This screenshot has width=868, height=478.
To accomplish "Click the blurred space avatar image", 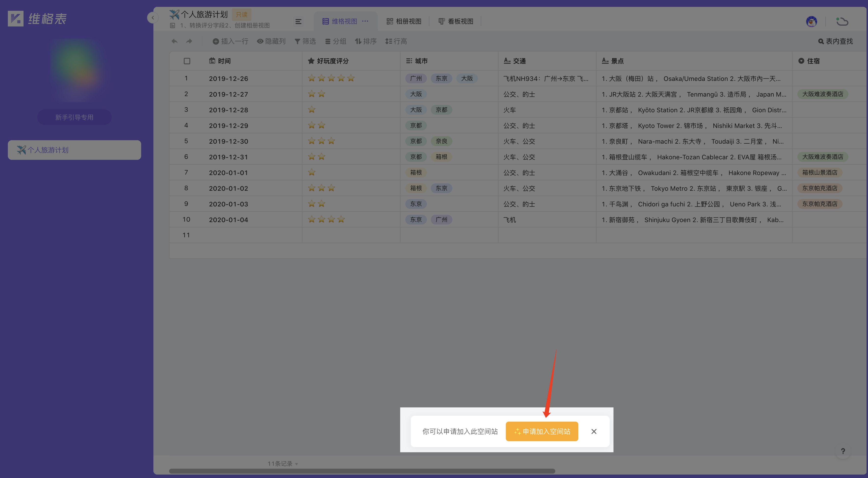I will click(75, 70).
